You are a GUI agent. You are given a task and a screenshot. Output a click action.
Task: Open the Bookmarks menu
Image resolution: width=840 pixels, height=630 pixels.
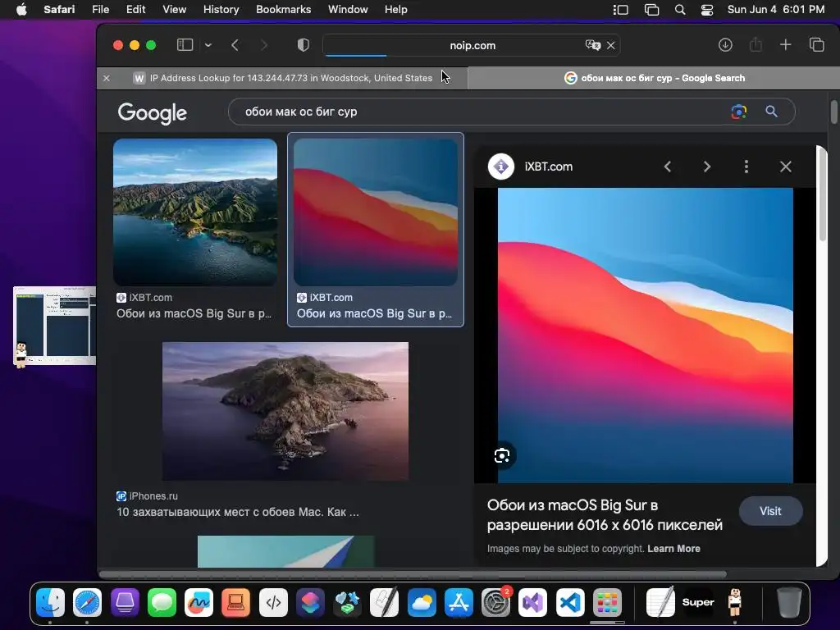tap(283, 10)
